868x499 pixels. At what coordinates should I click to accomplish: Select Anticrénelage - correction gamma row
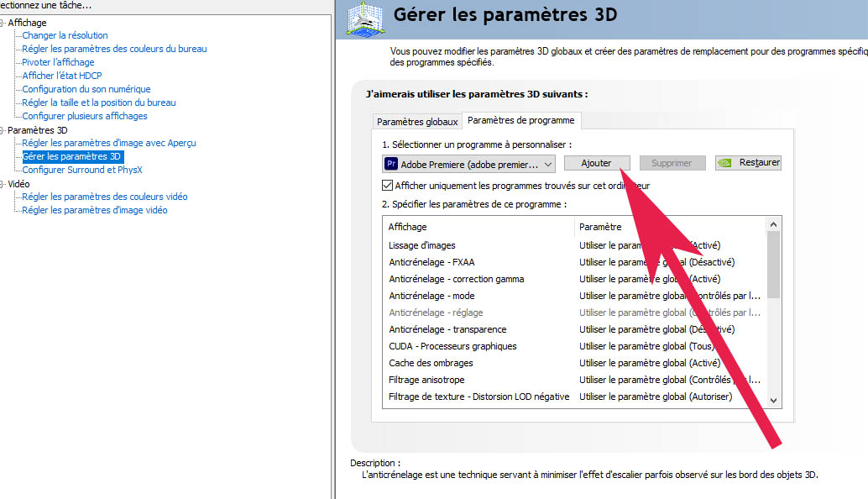574,279
